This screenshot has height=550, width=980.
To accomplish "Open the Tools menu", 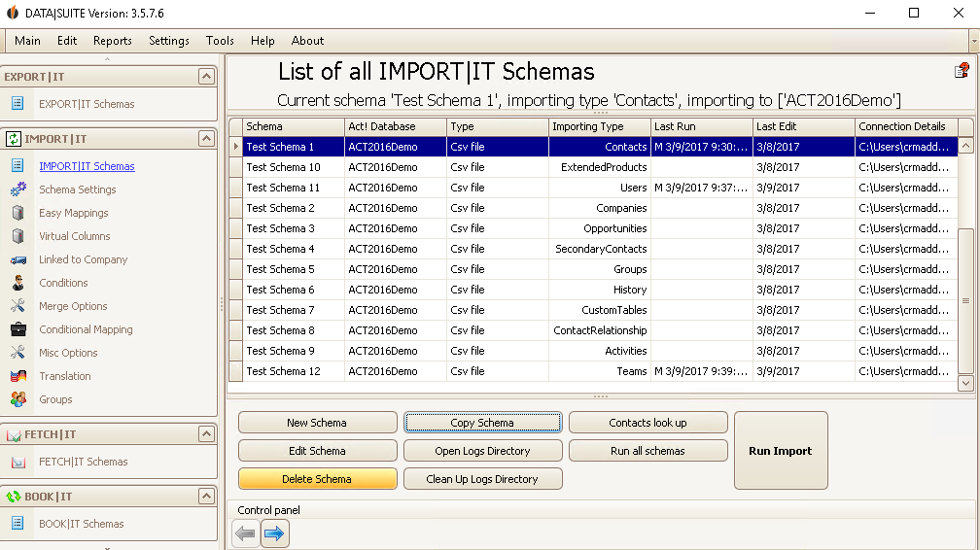I will (220, 41).
